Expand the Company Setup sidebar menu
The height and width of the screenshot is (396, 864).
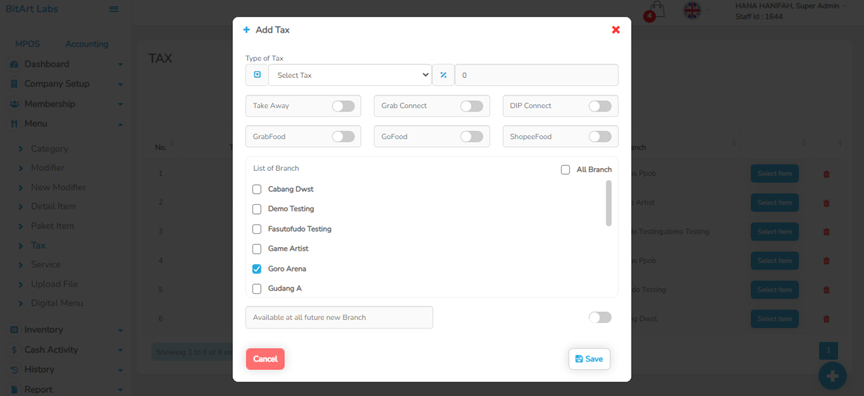pos(66,84)
